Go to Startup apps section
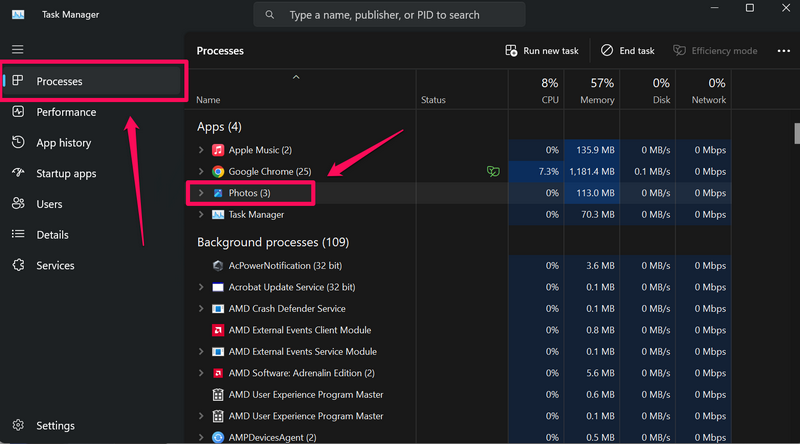 66,174
